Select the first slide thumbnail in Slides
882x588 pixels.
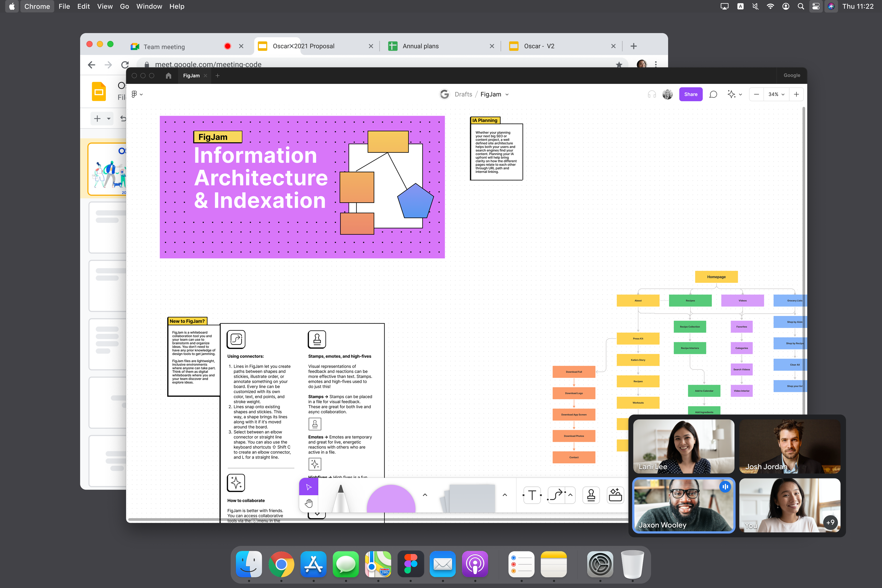[107, 169]
